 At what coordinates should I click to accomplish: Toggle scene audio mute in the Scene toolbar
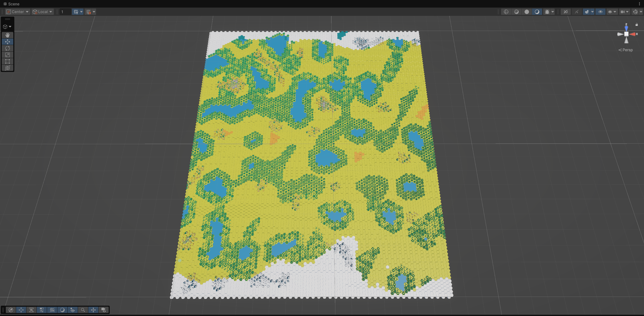pos(576,12)
